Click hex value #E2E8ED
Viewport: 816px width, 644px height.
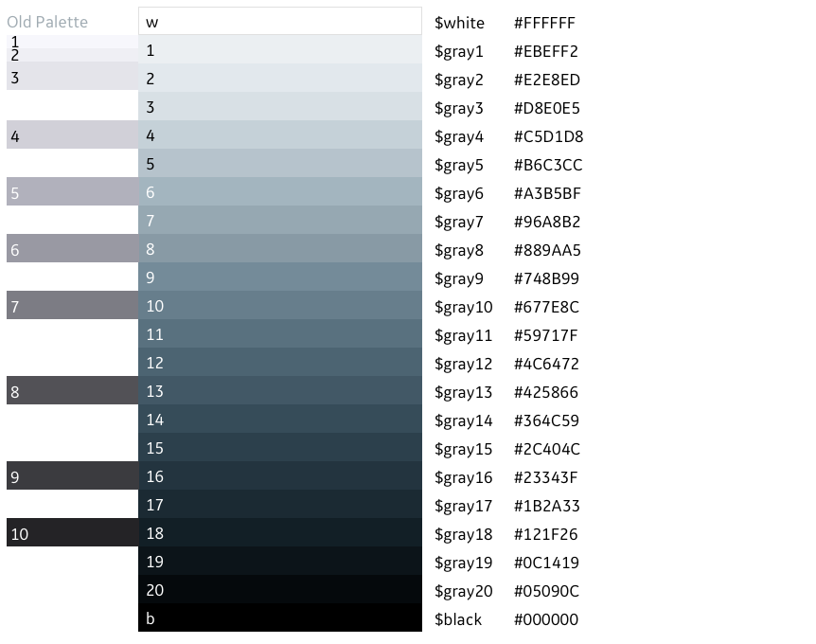coord(547,80)
